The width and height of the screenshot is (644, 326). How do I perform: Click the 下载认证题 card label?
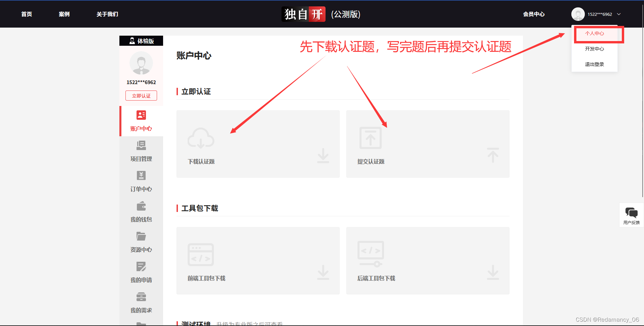pyautogui.click(x=201, y=161)
